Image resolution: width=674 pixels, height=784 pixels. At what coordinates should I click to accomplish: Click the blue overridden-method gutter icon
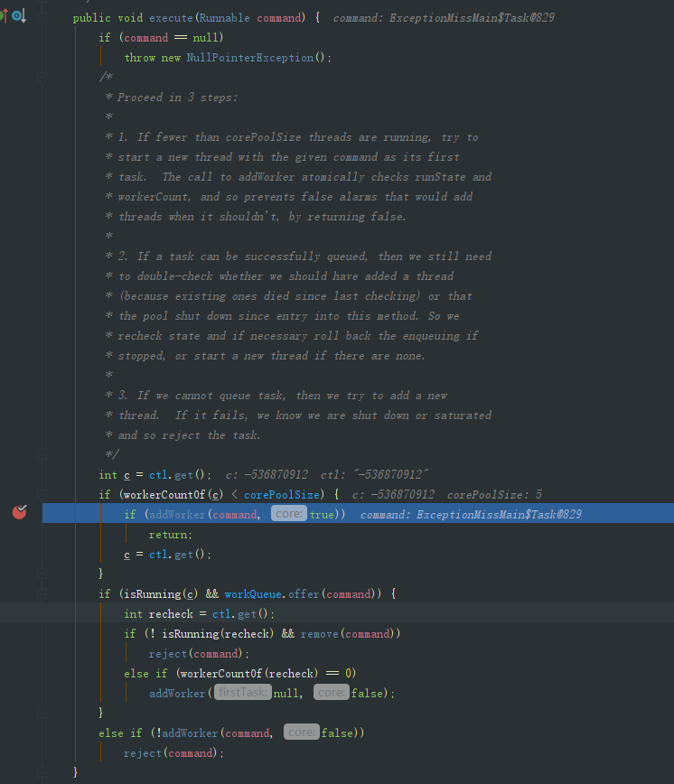(19, 16)
